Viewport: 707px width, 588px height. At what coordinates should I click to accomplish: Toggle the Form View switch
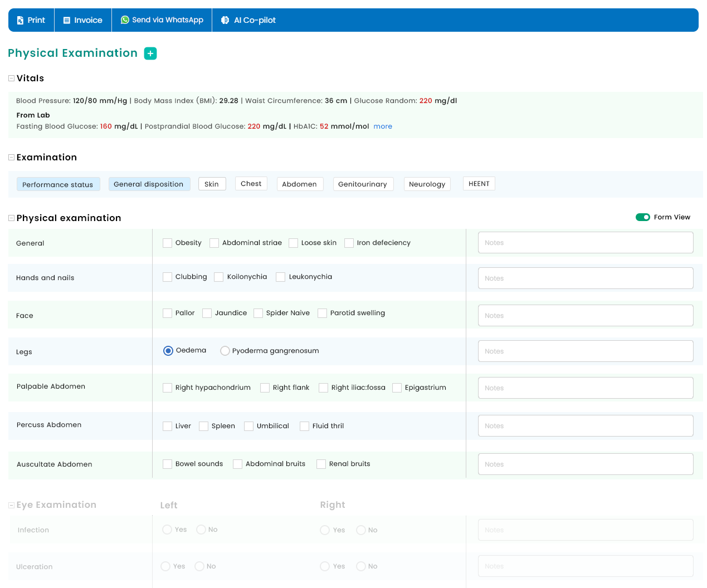[x=642, y=217]
